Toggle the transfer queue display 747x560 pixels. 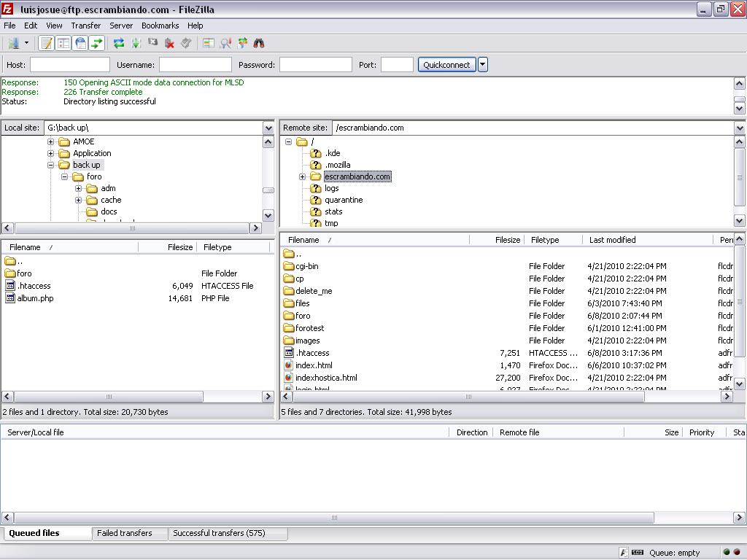point(97,43)
